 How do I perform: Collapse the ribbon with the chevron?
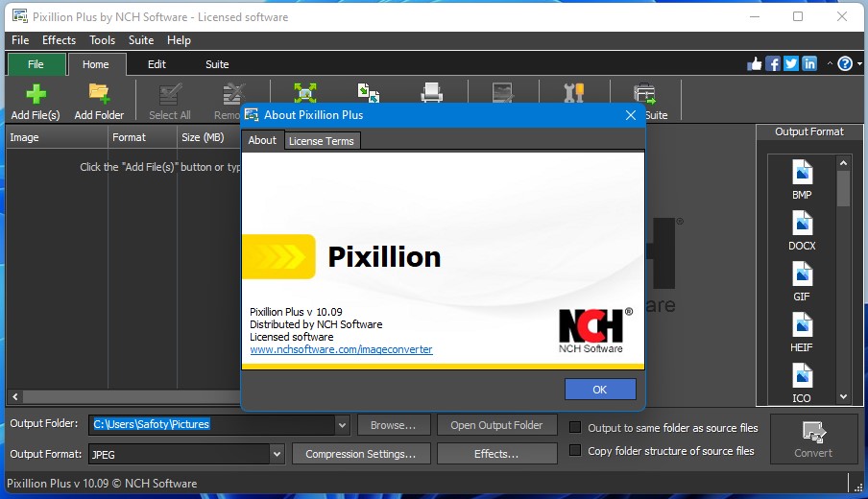point(830,63)
